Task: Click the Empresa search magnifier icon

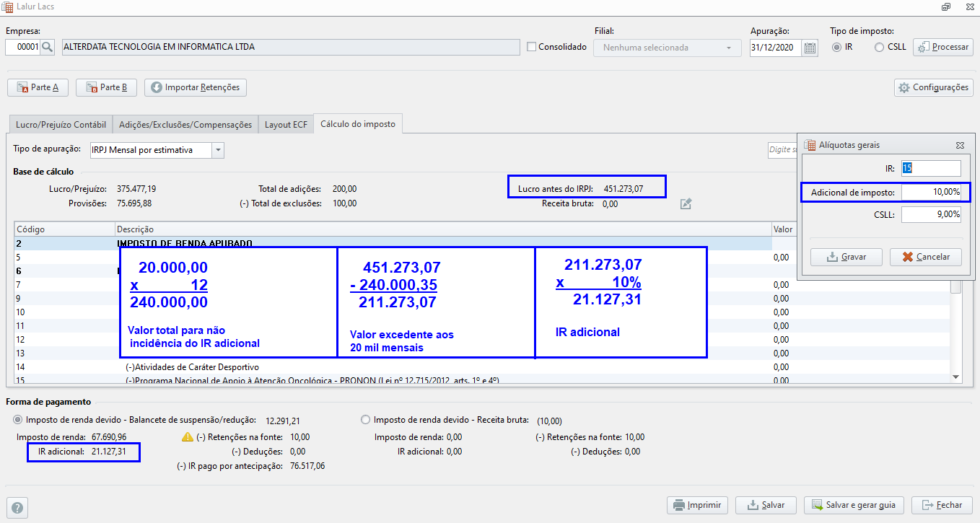Action: click(x=48, y=47)
